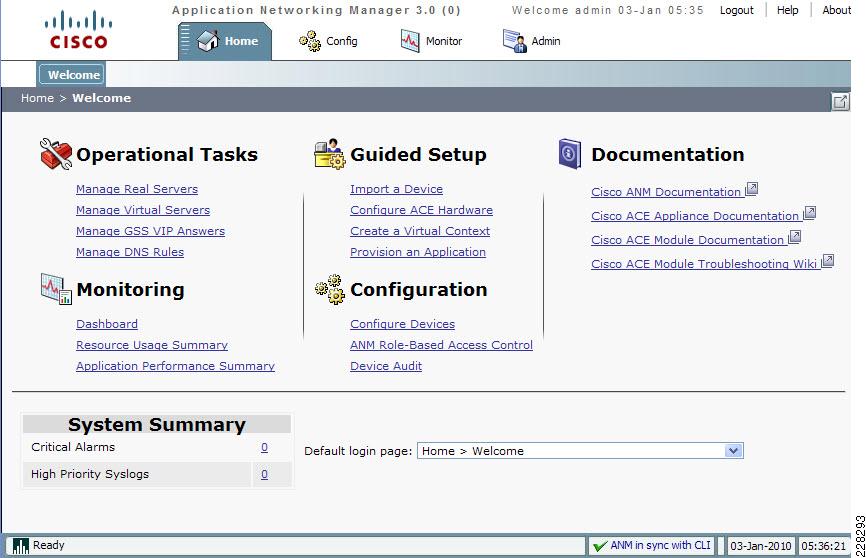
Task: Open Manage Virtual Servers link
Action: [x=143, y=210]
